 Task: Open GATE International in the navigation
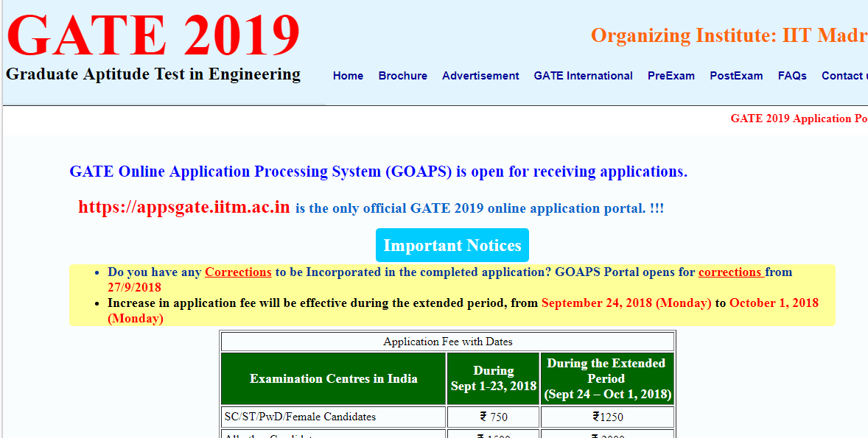coord(583,76)
